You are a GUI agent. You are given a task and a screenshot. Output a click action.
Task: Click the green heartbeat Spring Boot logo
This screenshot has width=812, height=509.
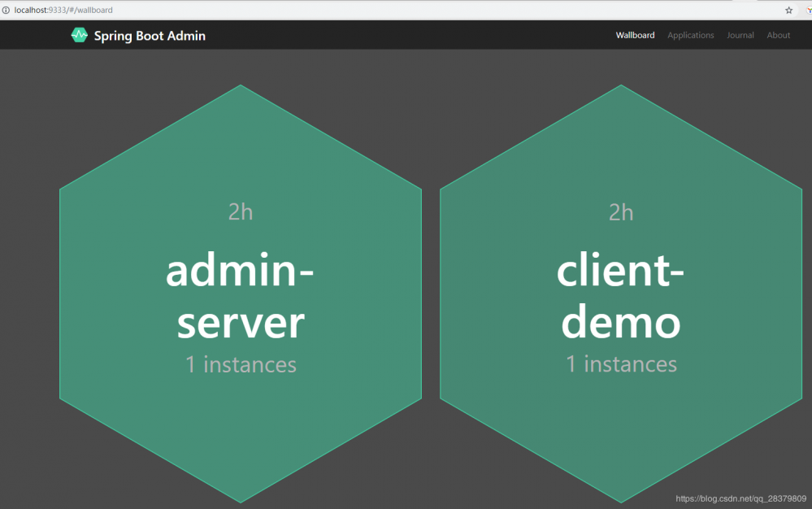[79, 35]
